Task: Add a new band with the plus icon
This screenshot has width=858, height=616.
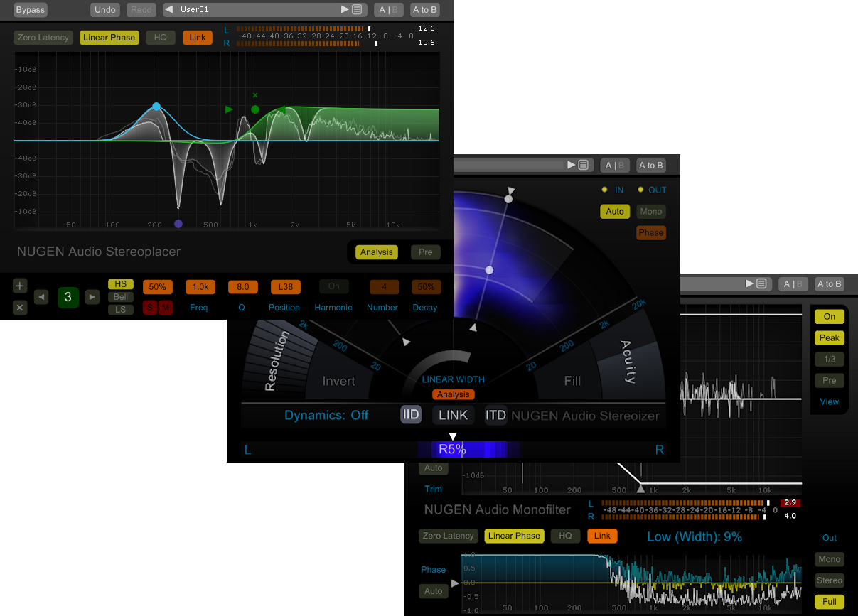Action: pos(19,285)
